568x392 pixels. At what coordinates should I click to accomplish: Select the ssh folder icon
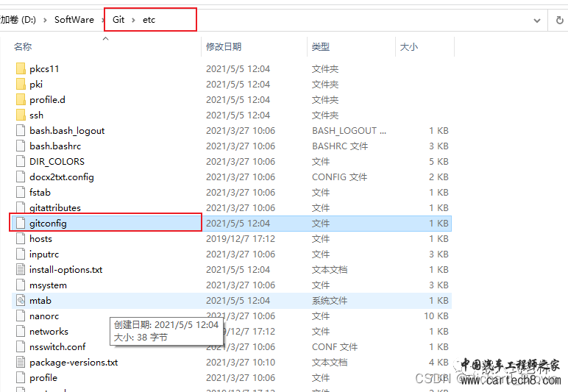21,115
